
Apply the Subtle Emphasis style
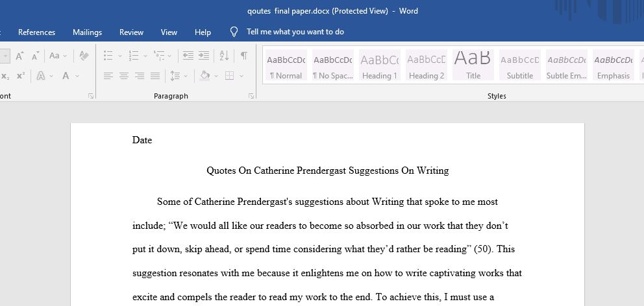coord(567,65)
